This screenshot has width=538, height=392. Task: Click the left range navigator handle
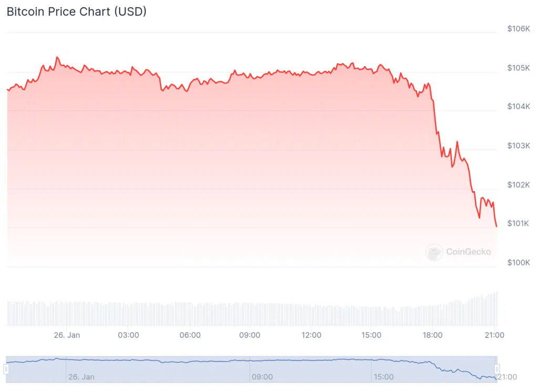pyautogui.click(x=6, y=369)
